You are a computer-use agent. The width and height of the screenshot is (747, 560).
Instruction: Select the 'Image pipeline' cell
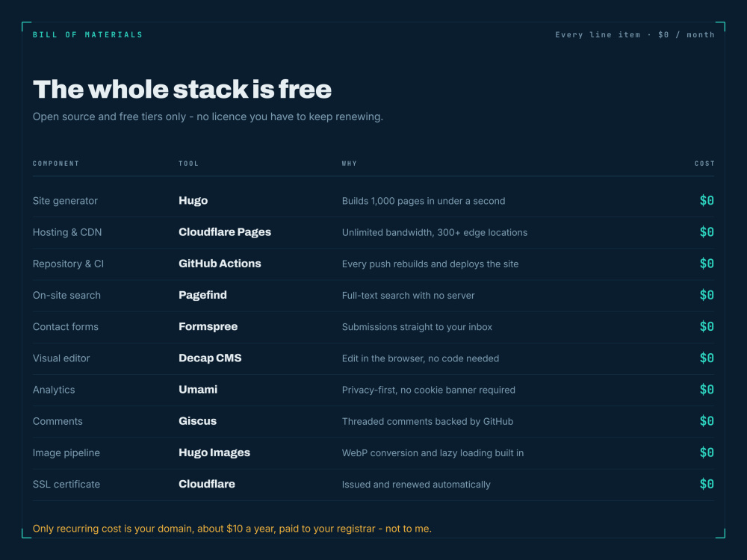tap(66, 453)
